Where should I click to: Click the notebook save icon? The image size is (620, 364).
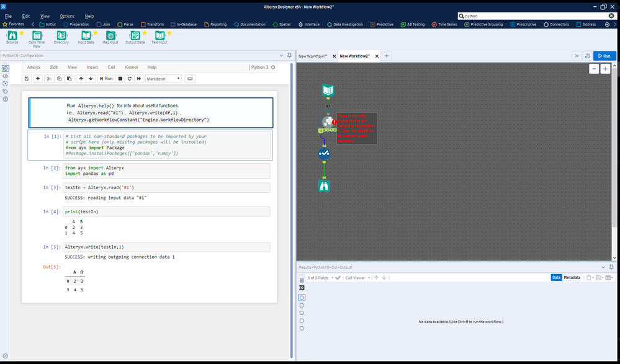coord(27,79)
